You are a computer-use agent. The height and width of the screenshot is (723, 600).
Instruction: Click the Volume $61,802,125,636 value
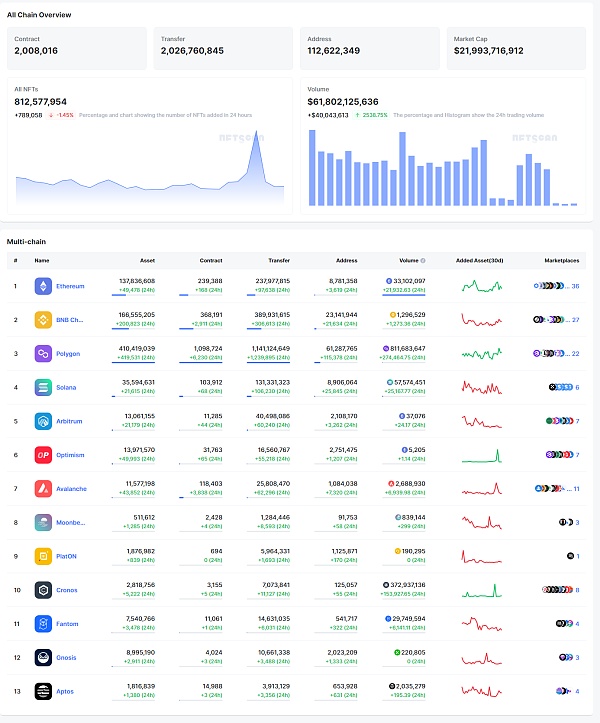click(x=343, y=101)
